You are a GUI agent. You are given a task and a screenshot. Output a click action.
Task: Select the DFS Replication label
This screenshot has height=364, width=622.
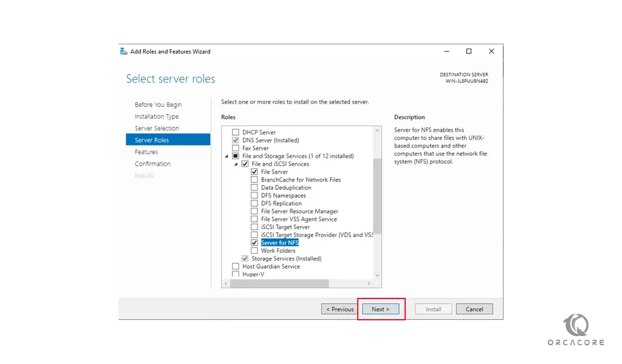click(x=281, y=204)
